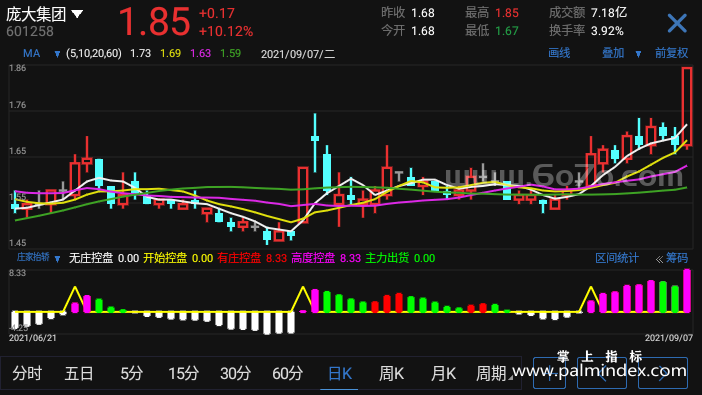
Task: Switch to the 周K weekly tab
Action: click(x=391, y=373)
